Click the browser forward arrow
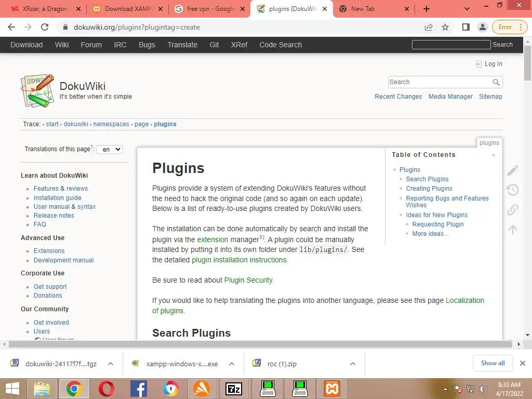The image size is (532, 399). coord(28,27)
